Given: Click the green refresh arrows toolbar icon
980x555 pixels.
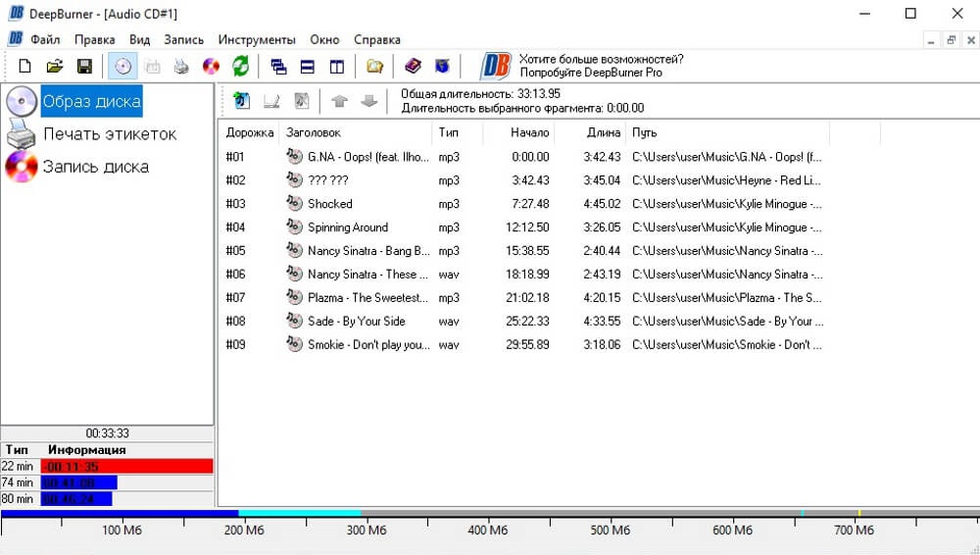Looking at the screenshot, I should coord(241,66).
